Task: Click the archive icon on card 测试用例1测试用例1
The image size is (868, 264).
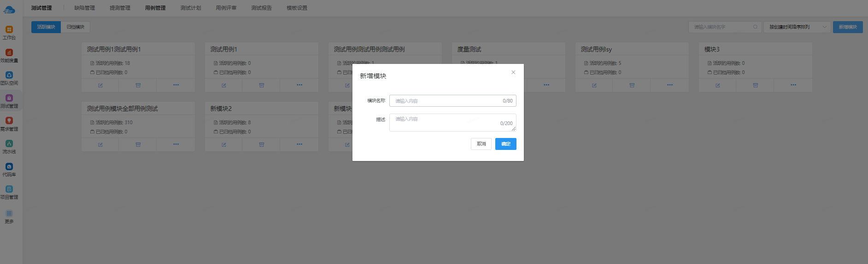Action: 138,85
